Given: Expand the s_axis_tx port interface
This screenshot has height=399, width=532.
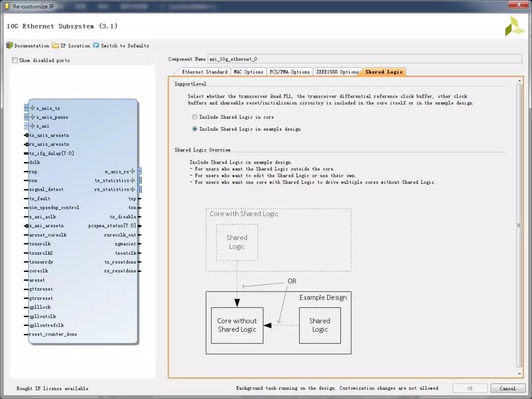Looking at the screenshot, I should [33, 108].
